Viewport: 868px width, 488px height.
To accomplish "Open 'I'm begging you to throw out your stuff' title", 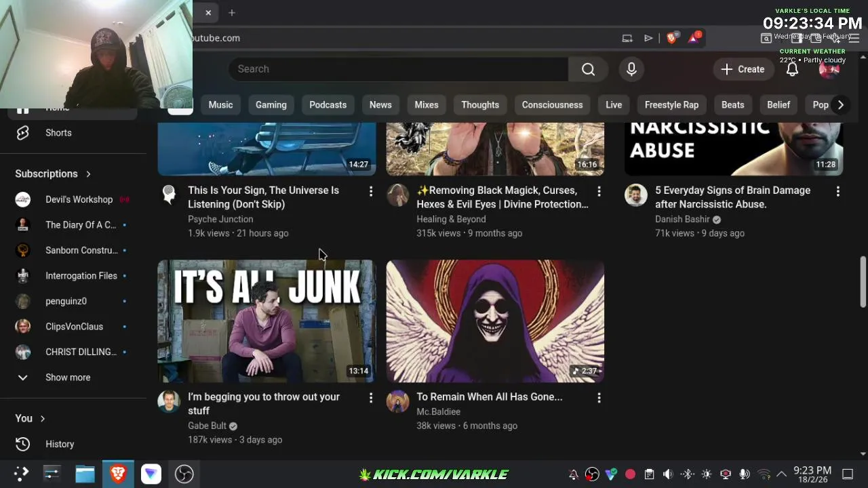I will 264,404.
